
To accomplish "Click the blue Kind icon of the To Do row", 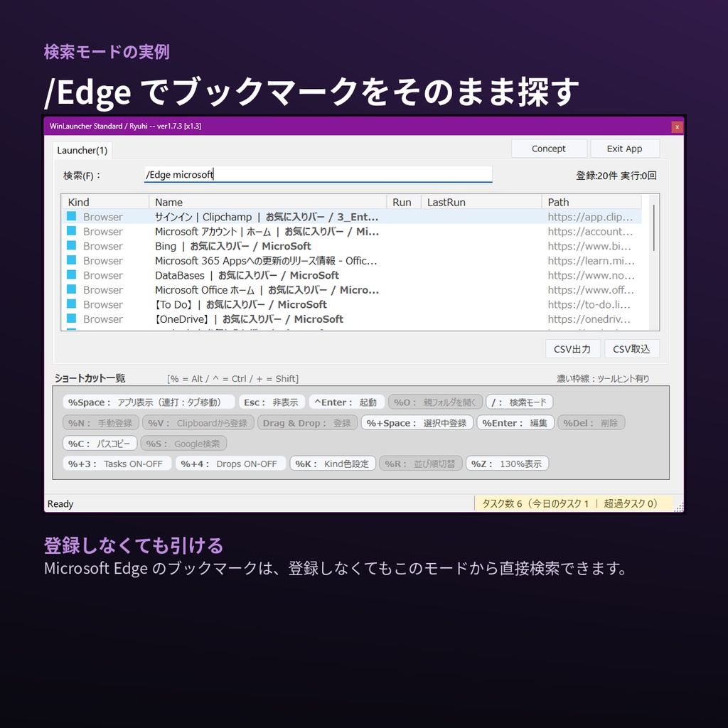I will 72,304.
